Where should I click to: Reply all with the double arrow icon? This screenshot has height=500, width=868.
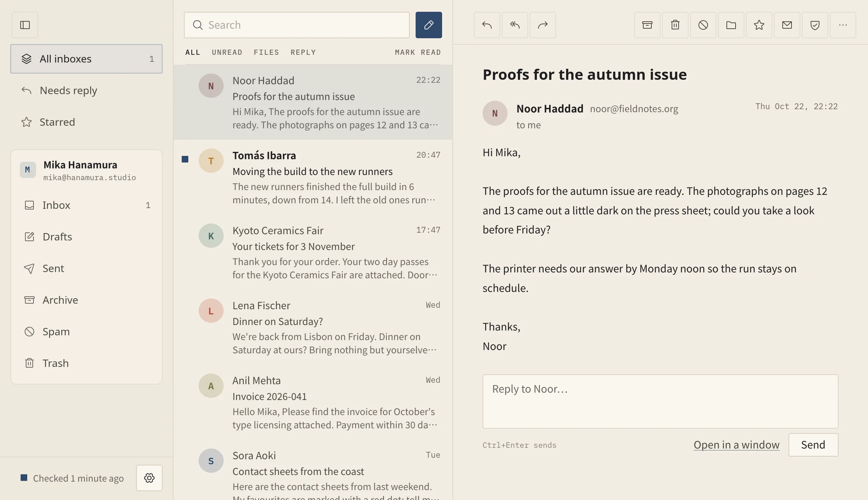(x=515, y=25)
